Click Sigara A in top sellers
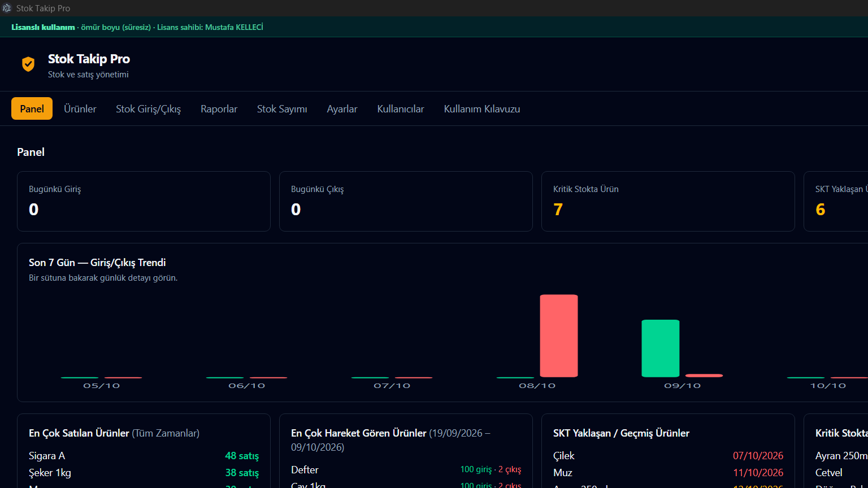 pos(47,456)
